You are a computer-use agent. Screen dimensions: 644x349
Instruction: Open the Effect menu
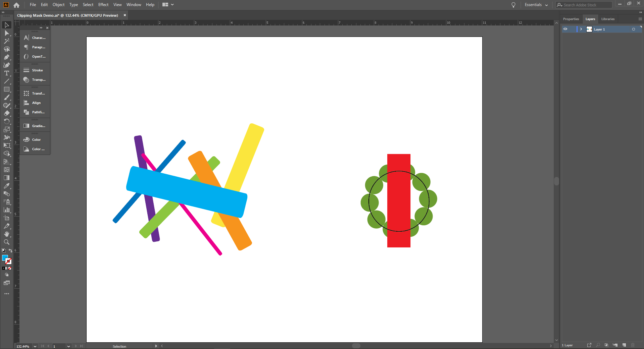(x=103, y=5)
